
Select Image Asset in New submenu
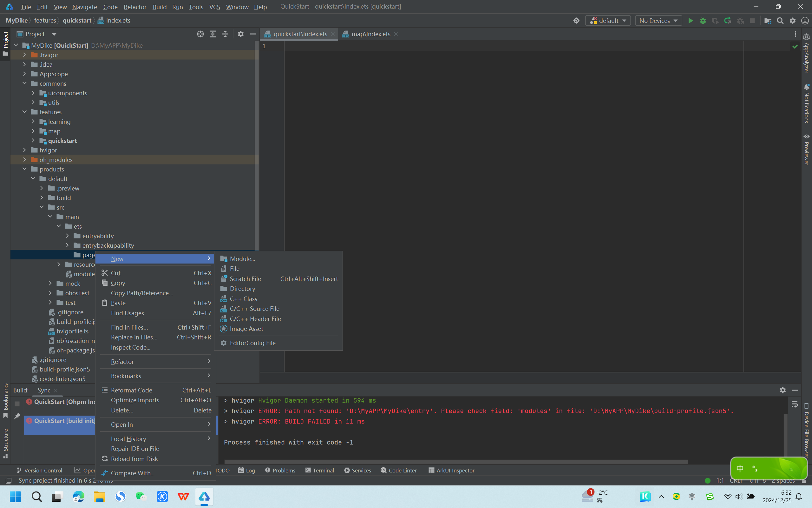(278, 329)
